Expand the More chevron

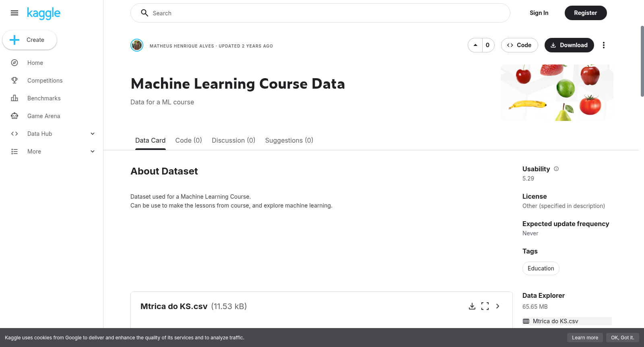tap(93, 152)
